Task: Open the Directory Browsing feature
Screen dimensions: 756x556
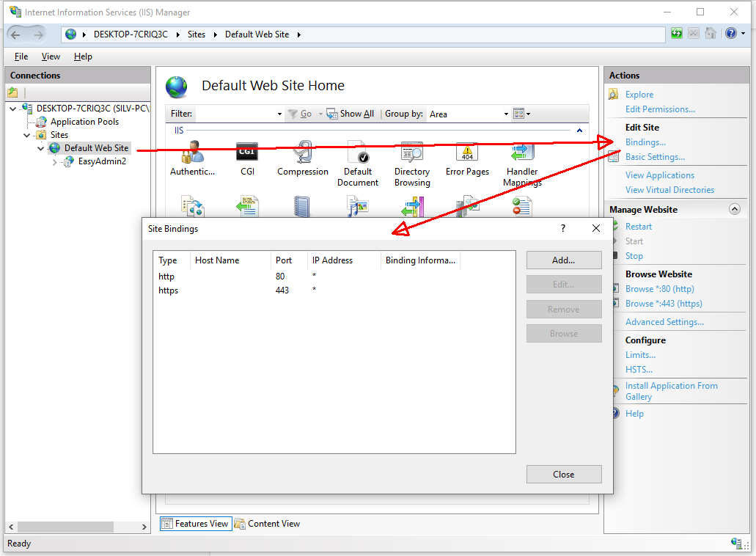Action: pyautogui.click(x=411, y=154)
